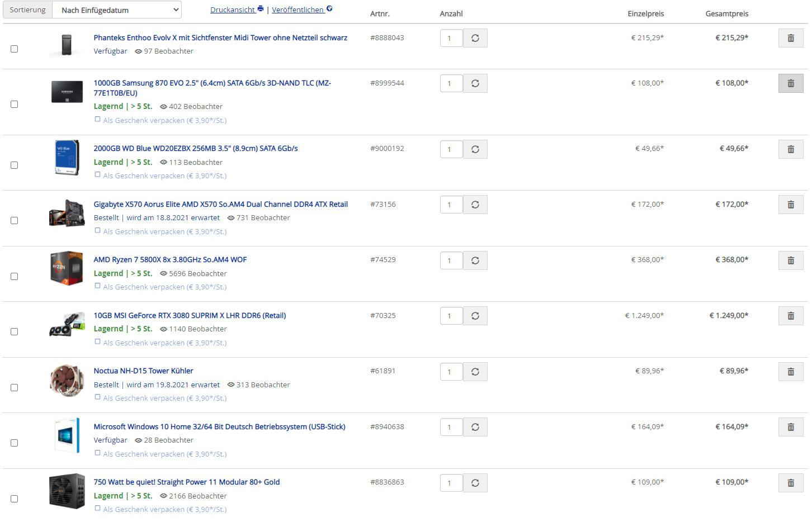812x522 pixels.
Task: Enable gift wrapping for Samsung 870 EVO
Action: click(98, 120)
